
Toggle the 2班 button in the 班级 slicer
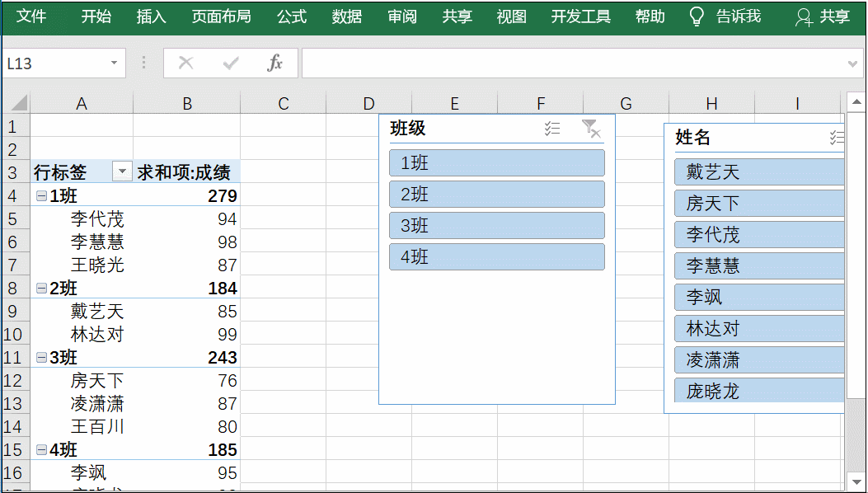pyautogui.click(x=495, y=194)
